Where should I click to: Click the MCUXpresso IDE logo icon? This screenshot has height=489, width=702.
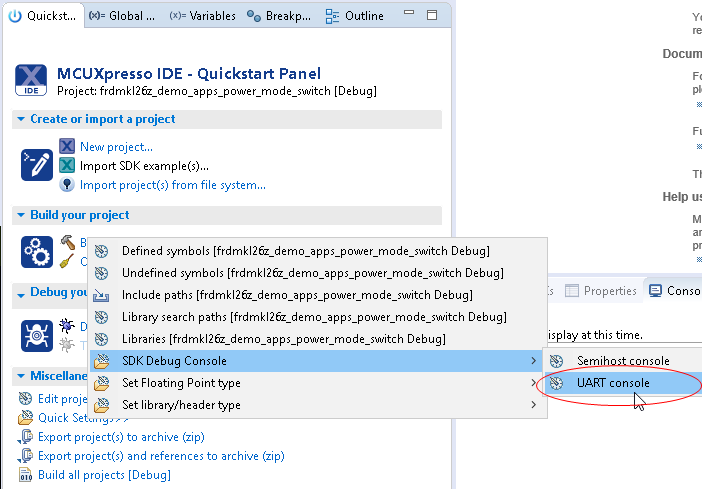tap(31, 80)
